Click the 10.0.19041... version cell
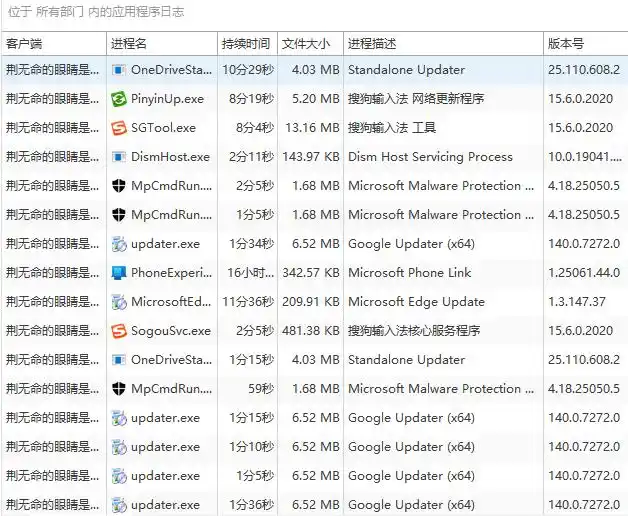The height and width of the screenshot is (516, 628). 585,157
